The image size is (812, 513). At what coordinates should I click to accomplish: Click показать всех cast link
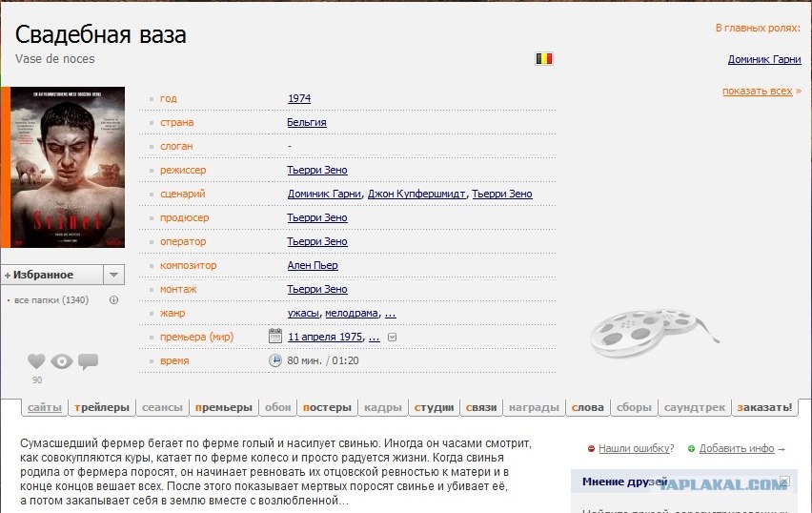757,92
